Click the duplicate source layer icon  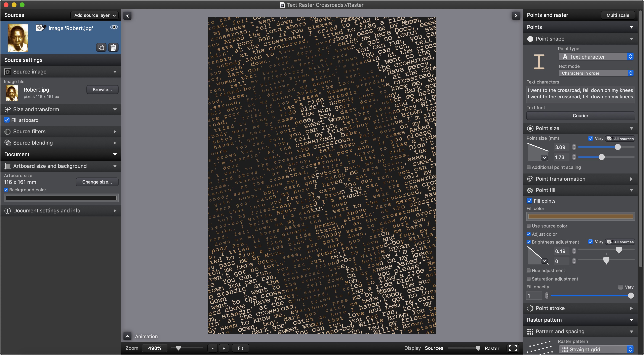pyautogui.click(x=101, y=47)
